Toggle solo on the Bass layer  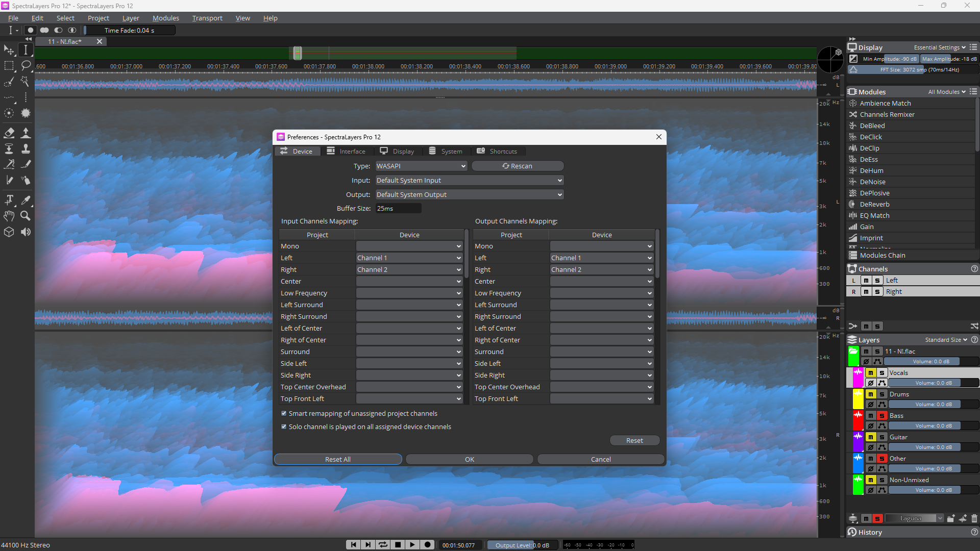tap(881, 416)
